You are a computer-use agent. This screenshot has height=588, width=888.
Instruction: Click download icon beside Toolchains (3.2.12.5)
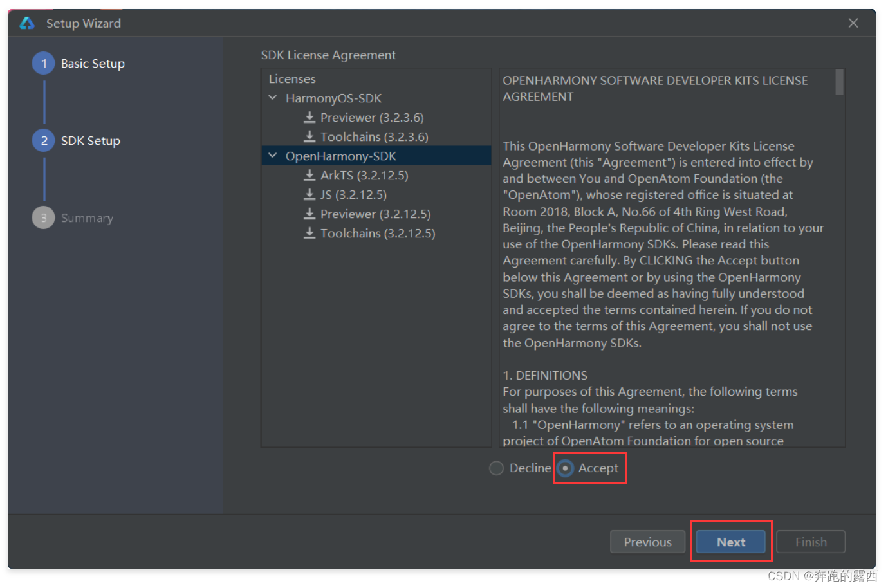pyautogui.click(x=310, y=233)
